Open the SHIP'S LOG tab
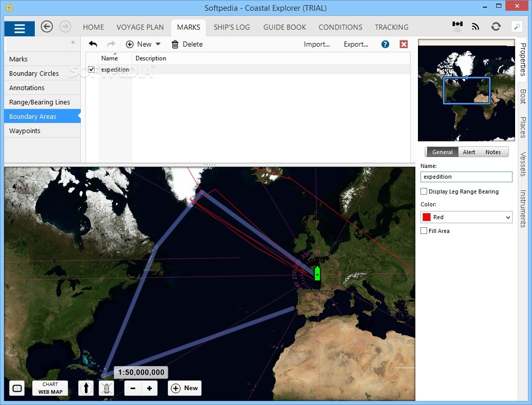Screen dimensions: 532x405 point(232,27)
